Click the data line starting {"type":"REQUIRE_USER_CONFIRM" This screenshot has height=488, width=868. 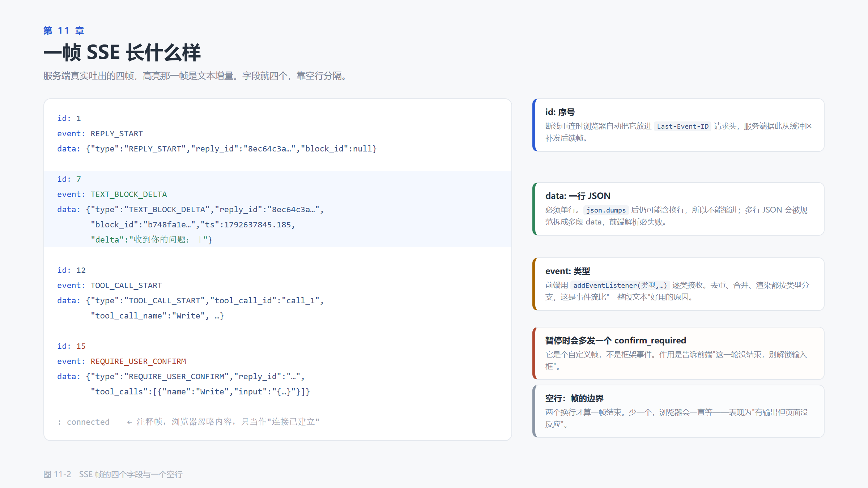[x=181, y=376]
